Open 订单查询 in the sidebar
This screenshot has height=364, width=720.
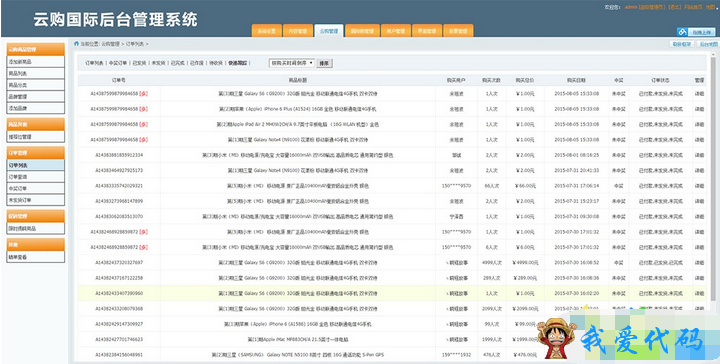point(36,177)
